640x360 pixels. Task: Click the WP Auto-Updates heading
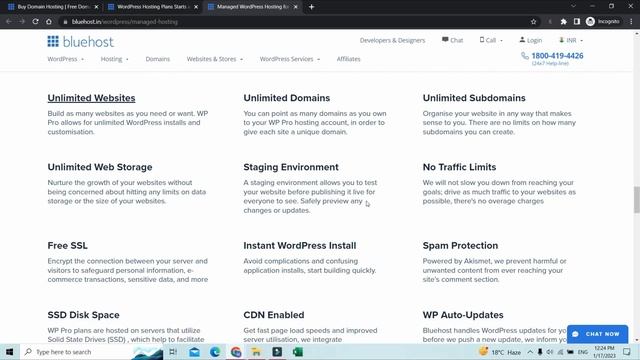pos(463,315)
